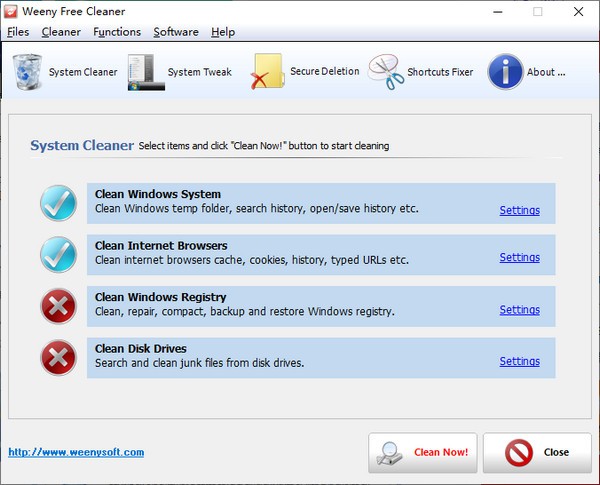Visit the weenysoft.com website link
Image resolution: width=600 pixels, height=485 pixels.
[76, 452]
